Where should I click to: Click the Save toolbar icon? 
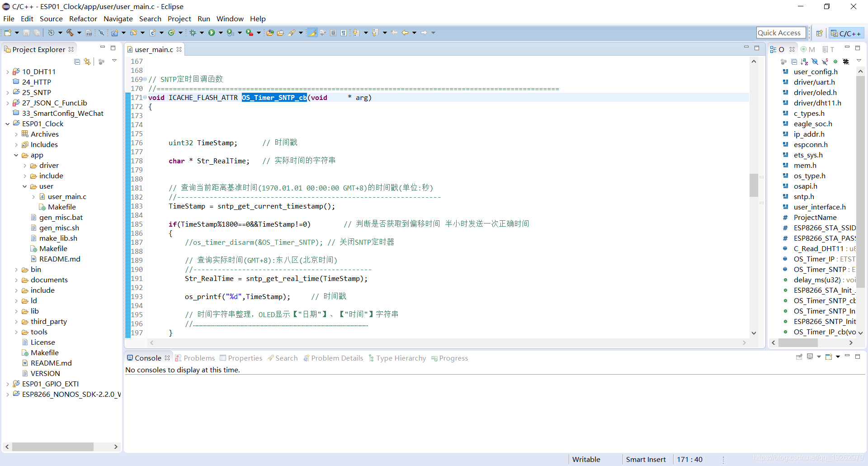click(26, 33)
